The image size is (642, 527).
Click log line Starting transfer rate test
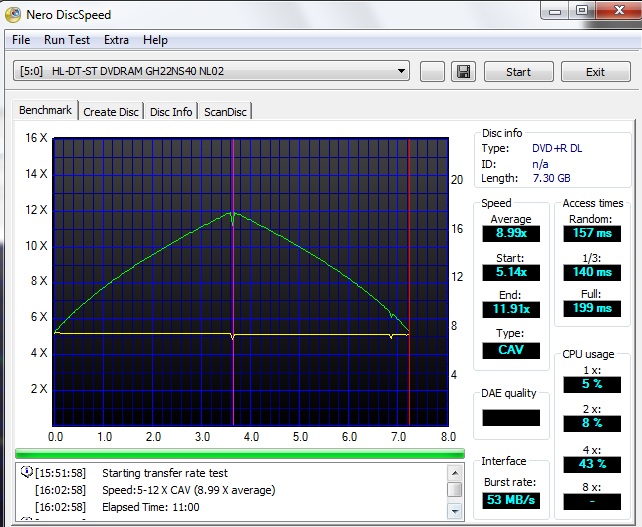165,473
